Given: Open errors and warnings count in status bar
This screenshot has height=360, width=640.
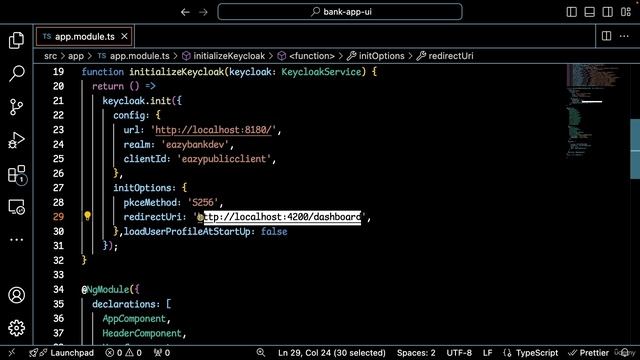Looking at the screenshot, I should tap(123, 353).
